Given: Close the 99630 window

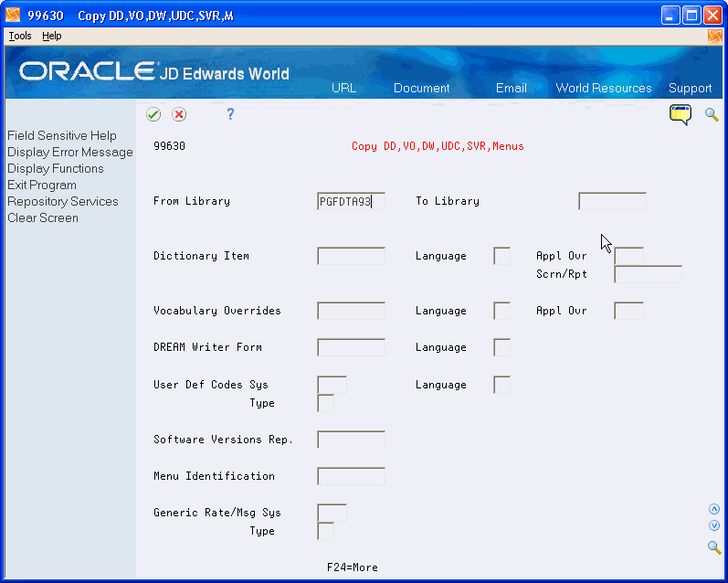Looking at the screenshot, I should [x=712, y=16].
